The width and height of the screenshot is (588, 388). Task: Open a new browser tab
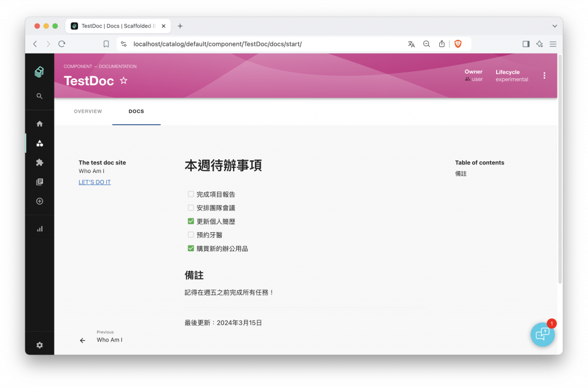[180, 26]
